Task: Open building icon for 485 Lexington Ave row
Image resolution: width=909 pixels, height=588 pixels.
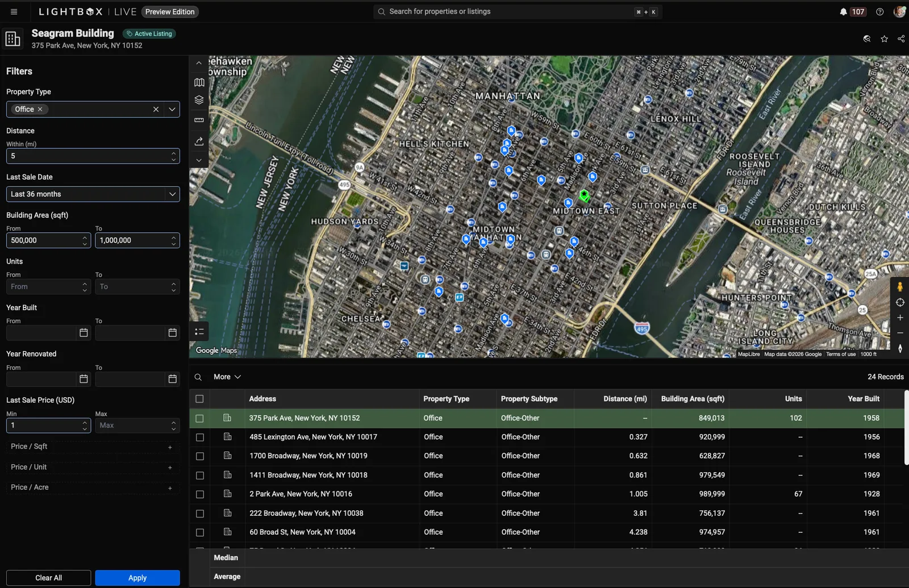Action: (x=227, y=437)
